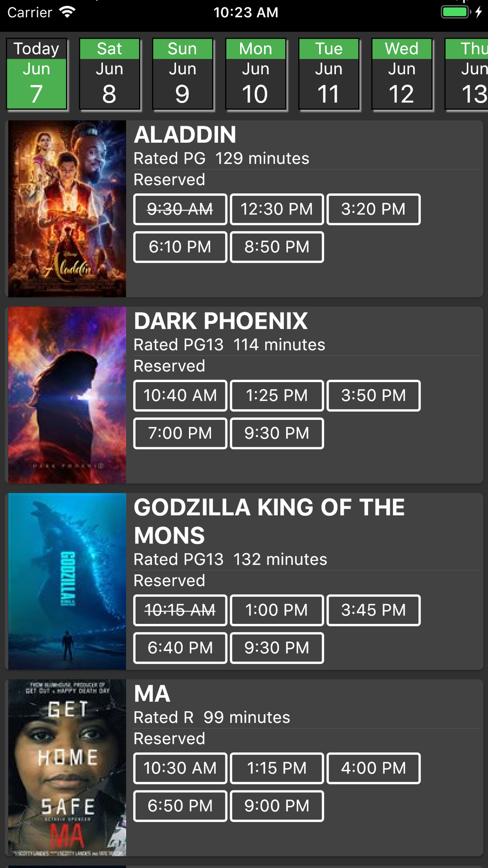Open the Godzilla King of the Mons poster
This screenshot has height=868, width=488.
click(x=67, y=581)
